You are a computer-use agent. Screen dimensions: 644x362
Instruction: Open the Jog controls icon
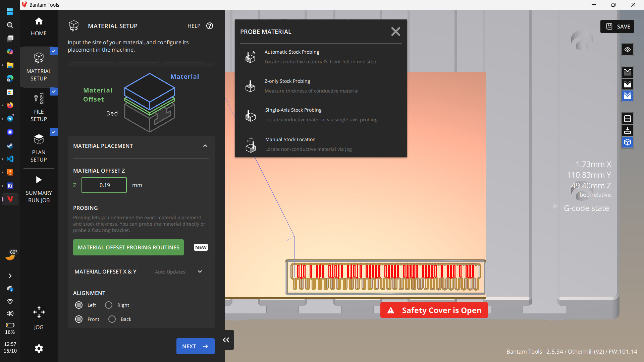pos(39,312)
